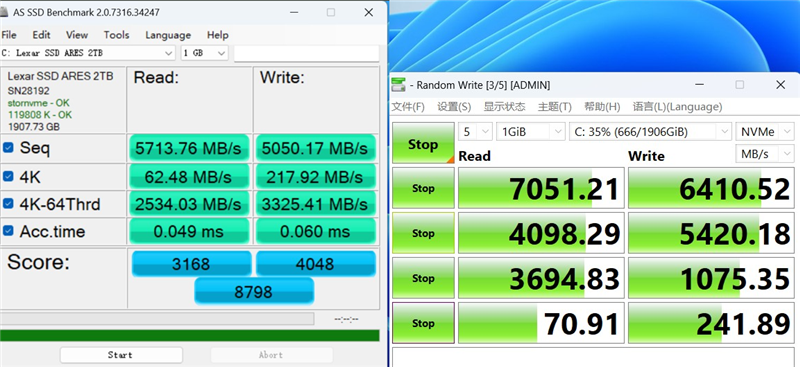Click Stop button beside 7051.21 row

coord(423,188)
